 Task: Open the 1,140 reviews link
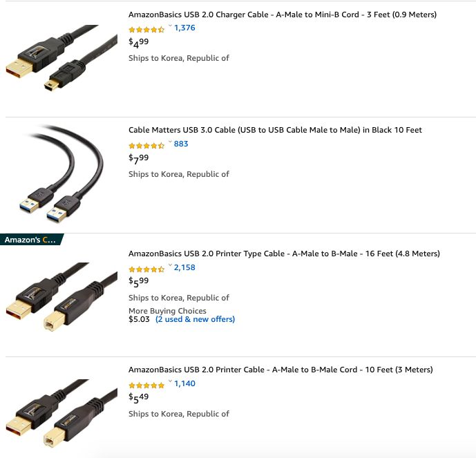point(184,383)
